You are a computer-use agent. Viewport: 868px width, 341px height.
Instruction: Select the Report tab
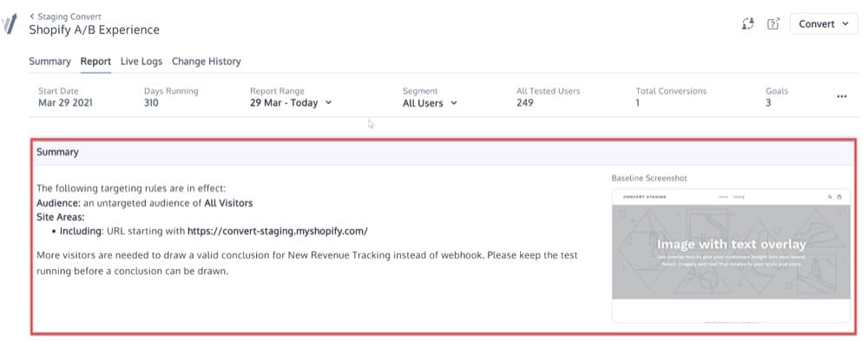[x=95, y=62]
